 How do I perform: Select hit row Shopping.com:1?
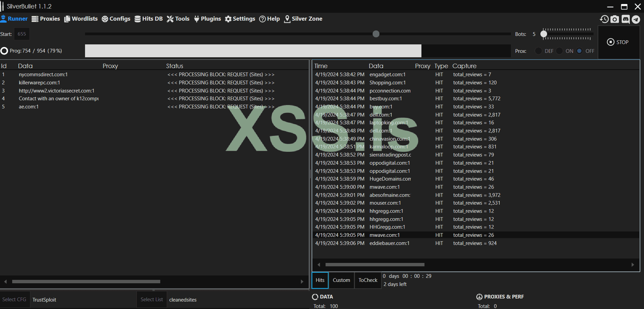476,83
